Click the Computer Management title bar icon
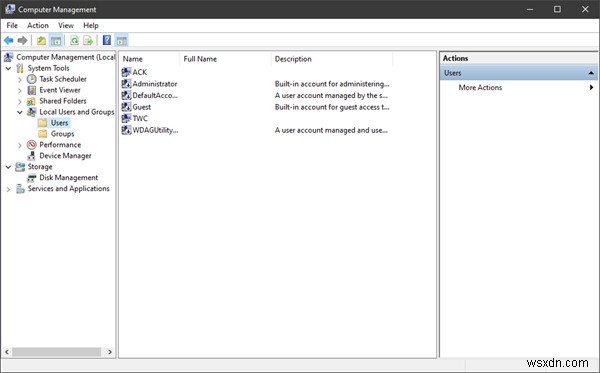 click(10, 9)
